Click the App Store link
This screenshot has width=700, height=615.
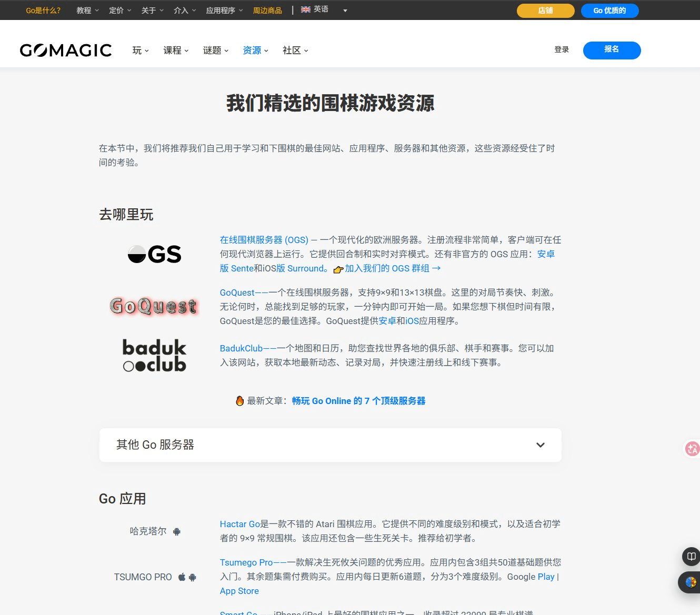[x=239, y=591]
